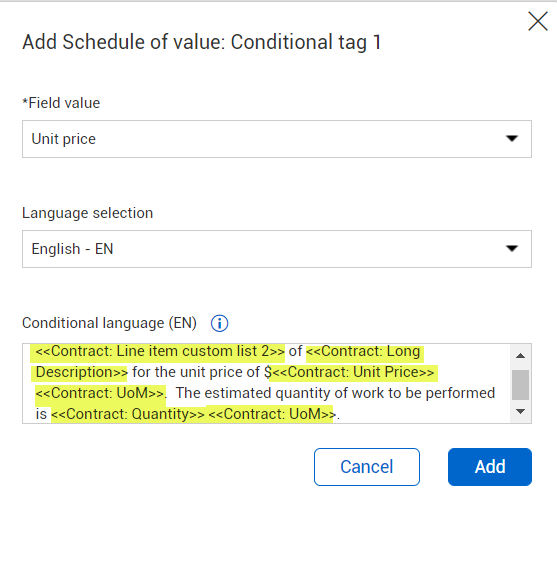557x581 pixels.
Task: Click the *Field value label
Action: pyautogui.click(x=61, y=103)
